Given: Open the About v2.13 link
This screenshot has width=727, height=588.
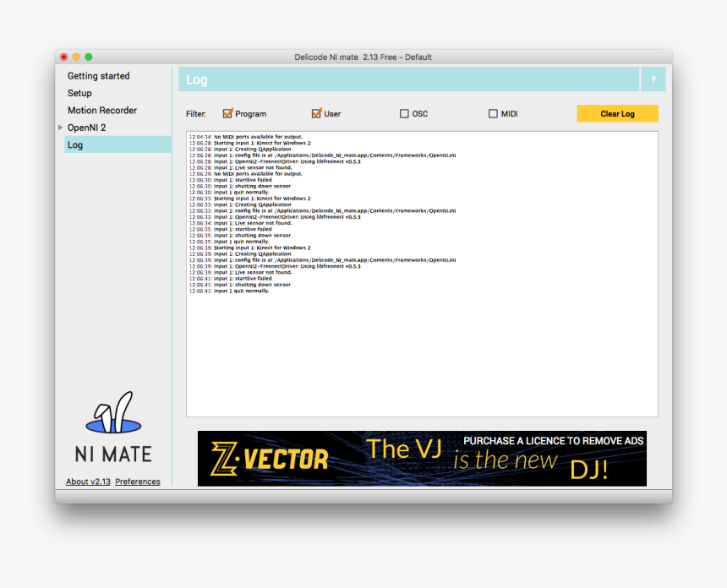Looking at the screenshot, I should click(88, 482).
